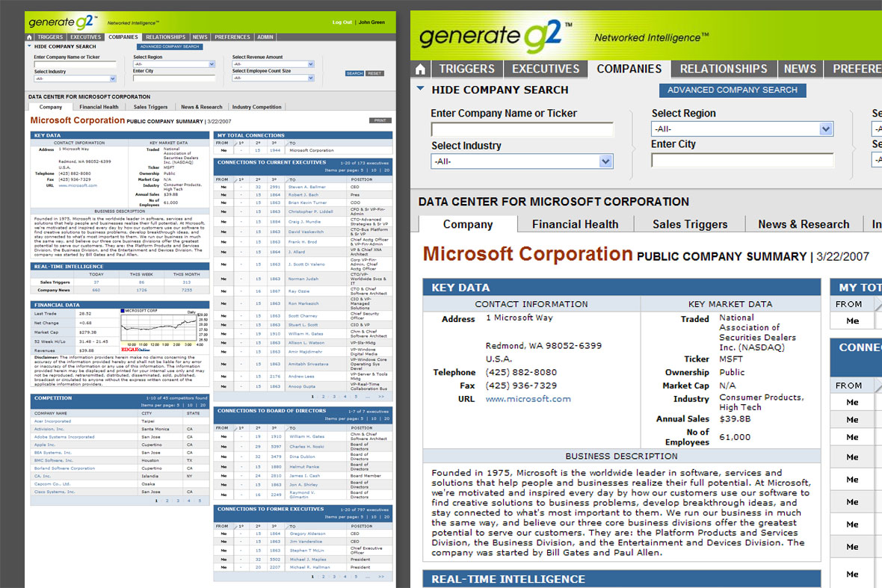Open Robert J. Bach executive link
This screenshot has height=588, width=882.
point(303,194)
